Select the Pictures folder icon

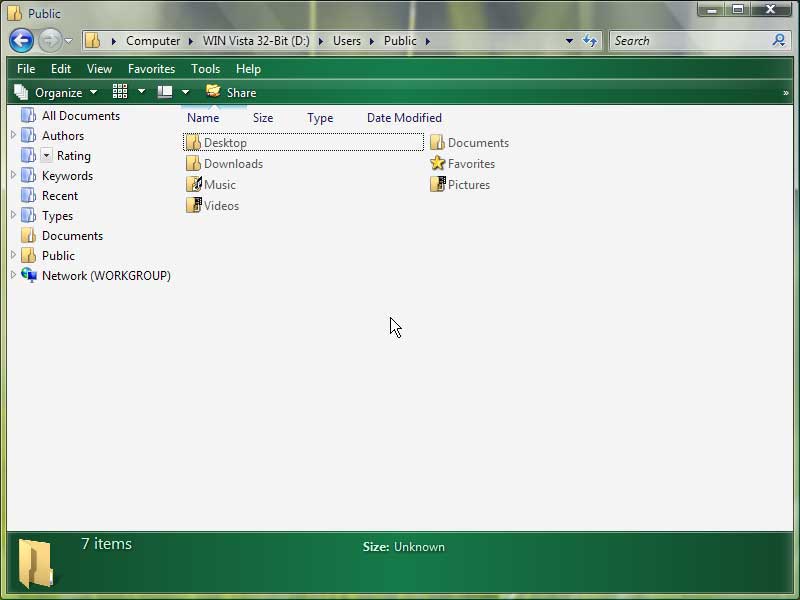pos(438,184)
